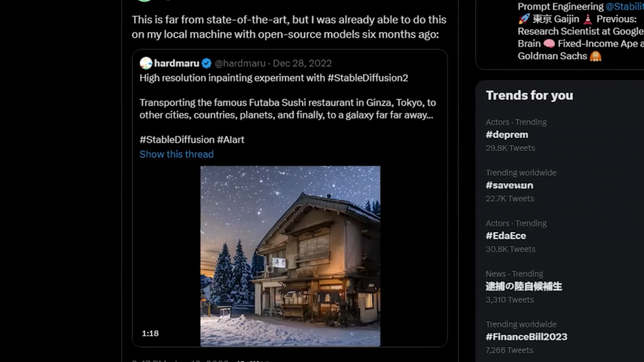Open the #deprem trending topic

click(x=507, y=134)
